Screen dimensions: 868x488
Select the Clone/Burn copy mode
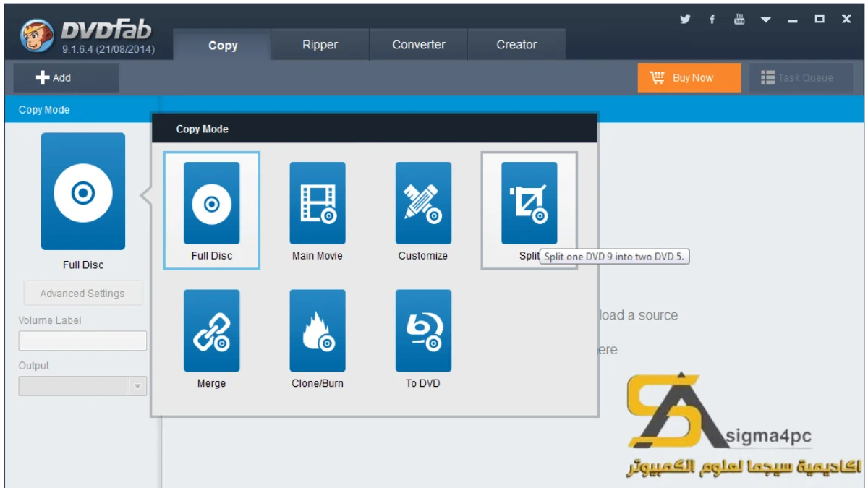click(x=318, y=330)
